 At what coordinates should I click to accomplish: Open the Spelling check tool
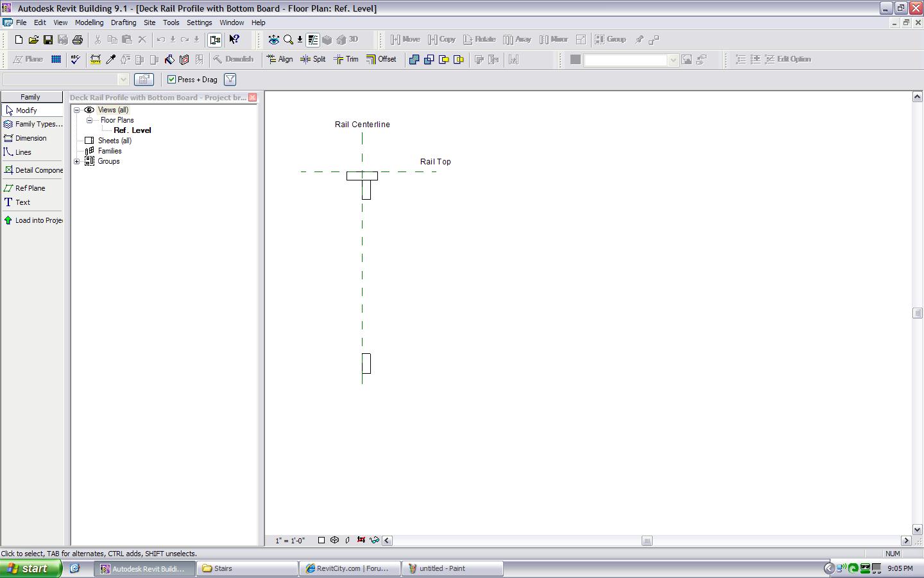76,59
